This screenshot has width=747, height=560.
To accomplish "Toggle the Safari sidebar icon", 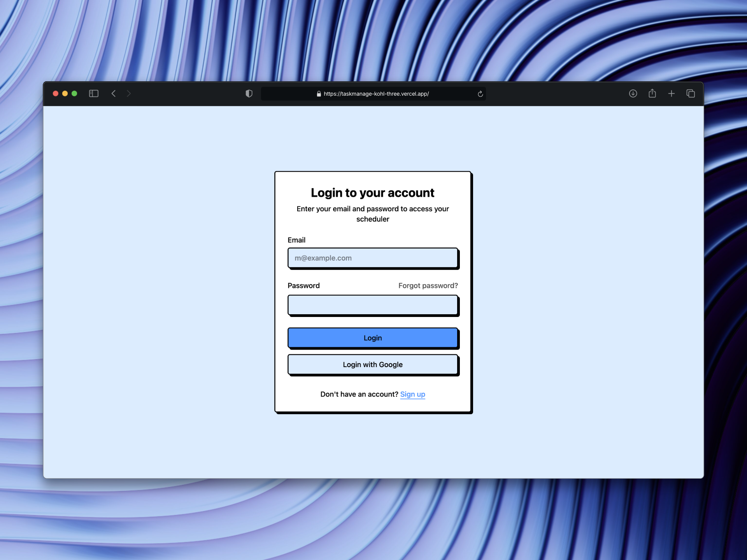I will 94,93.
